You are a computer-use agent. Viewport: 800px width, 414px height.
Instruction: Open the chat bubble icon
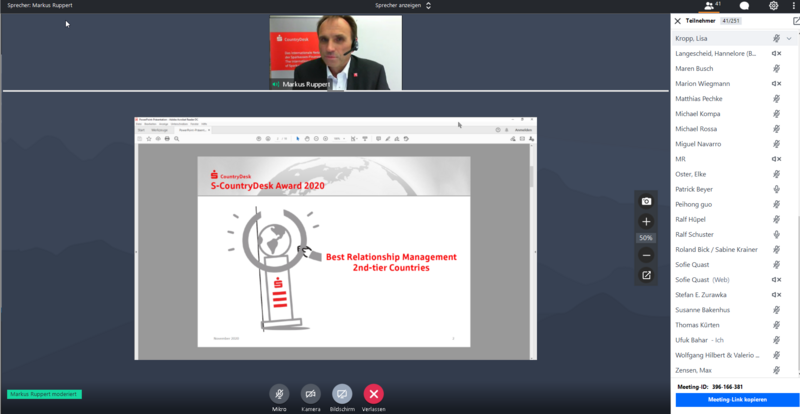744,6
